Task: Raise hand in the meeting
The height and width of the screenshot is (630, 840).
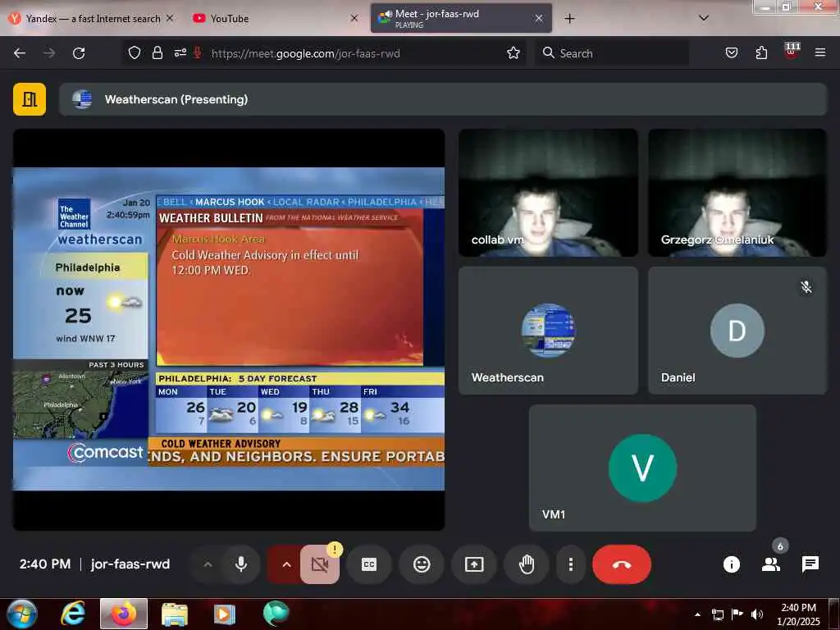Action: 527,564
